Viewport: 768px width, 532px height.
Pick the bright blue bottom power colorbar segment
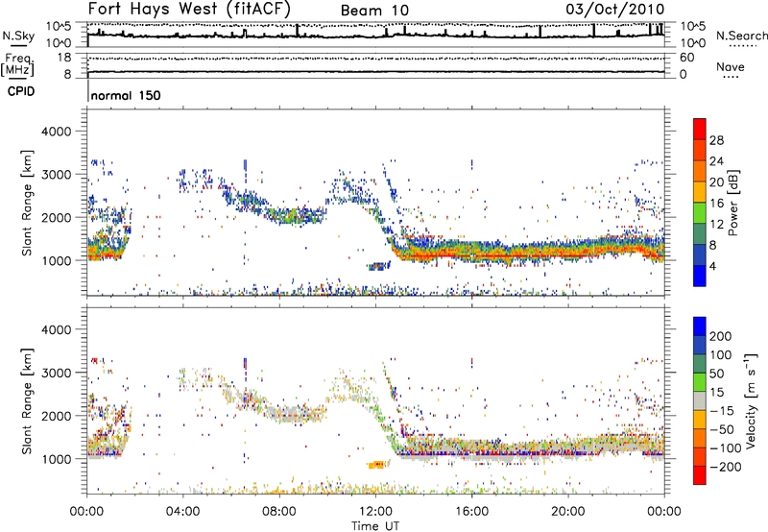(700, 277)
